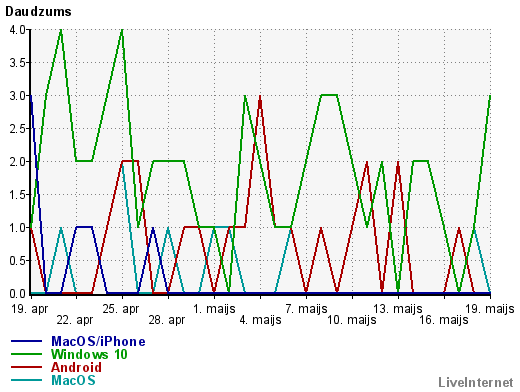Viewport: 520px width, 392px height.
Task: Click the Daudzums chart title
Action: pyautogui.click(x=38, y=12)
